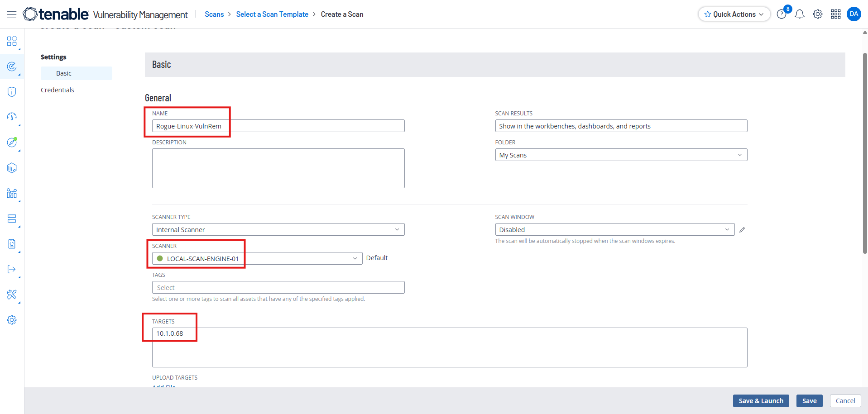This screenshot has height=414, width=868.
Task: Open the notifications bell
Action: pyautogui.click(x=800, y=14)
